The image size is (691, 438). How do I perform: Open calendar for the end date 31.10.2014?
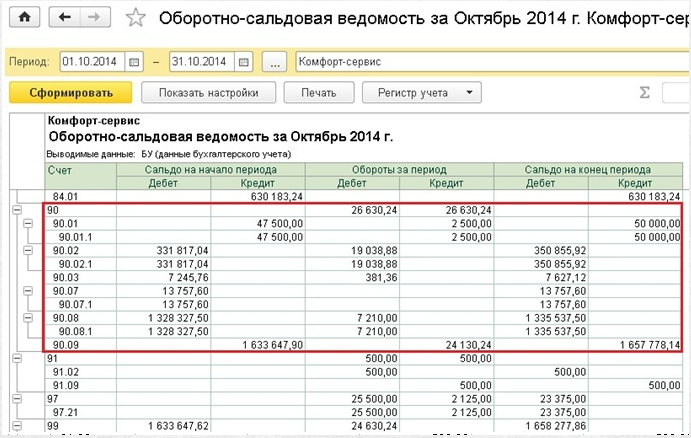(x=245, y=62)
